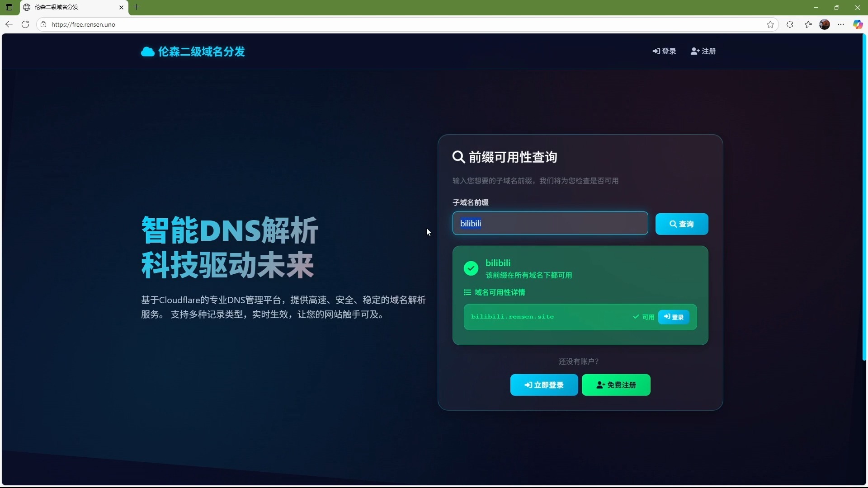Open the favorites list icon
This screenshot has height=488, width=868.
coord(808,24)
